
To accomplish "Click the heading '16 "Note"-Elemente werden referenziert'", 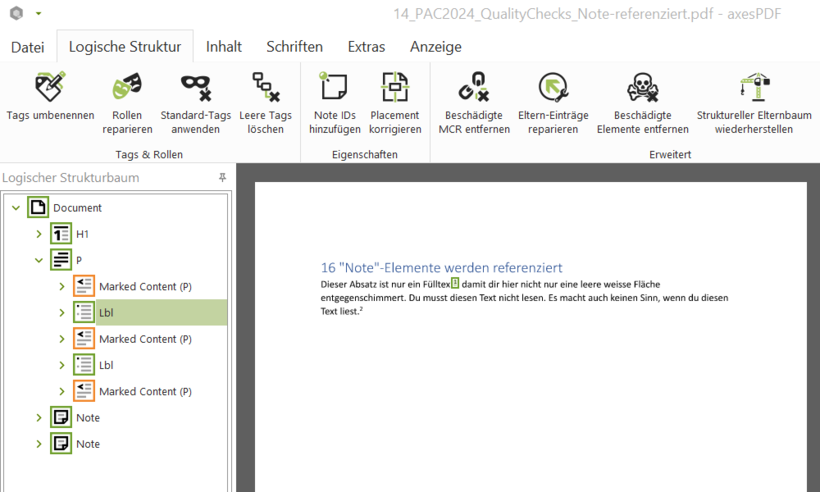I will 441,268.
